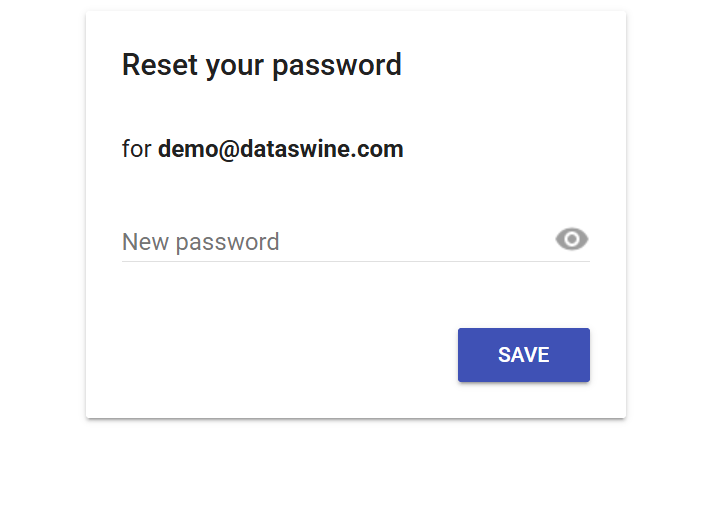Viewport: 703px width, 529px height.
Task: Submit the form with the blue SAVE button
Action: click(x=523, y=355)
